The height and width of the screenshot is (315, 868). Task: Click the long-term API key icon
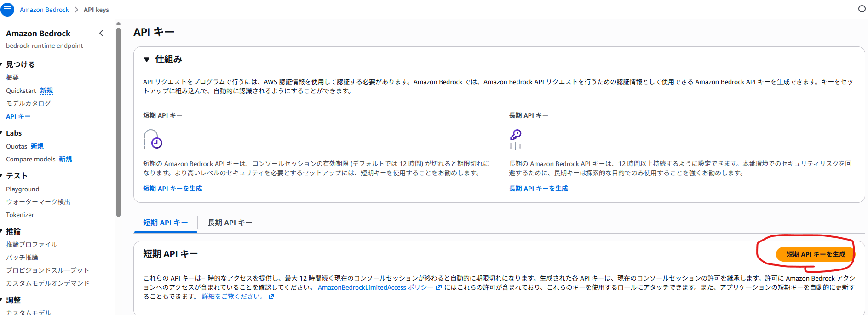[516, 139]
